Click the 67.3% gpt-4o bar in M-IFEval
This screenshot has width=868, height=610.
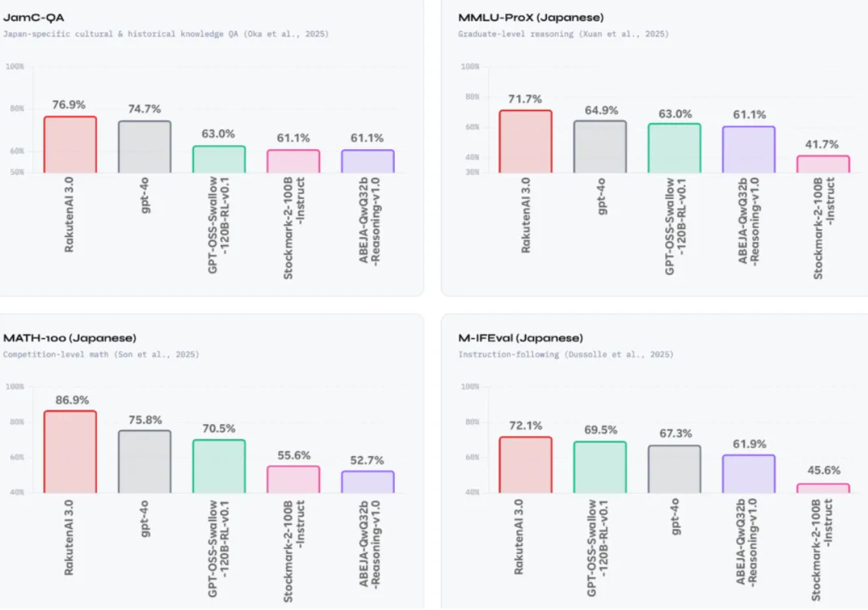coord(674,469)
